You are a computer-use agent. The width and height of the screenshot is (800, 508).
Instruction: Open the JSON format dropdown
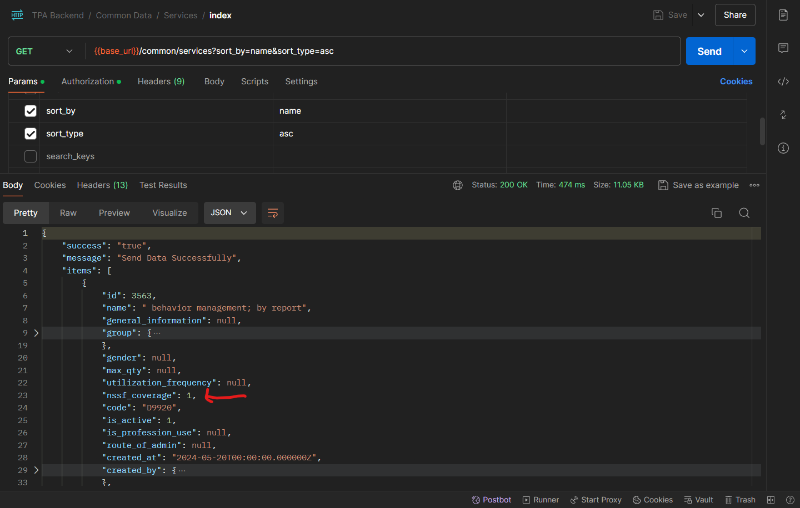[x=228, y=213]
